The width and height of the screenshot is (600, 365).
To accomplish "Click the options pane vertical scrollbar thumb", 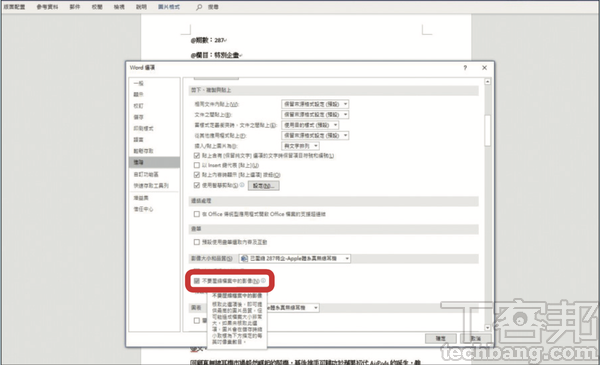I will pos(488,130).
